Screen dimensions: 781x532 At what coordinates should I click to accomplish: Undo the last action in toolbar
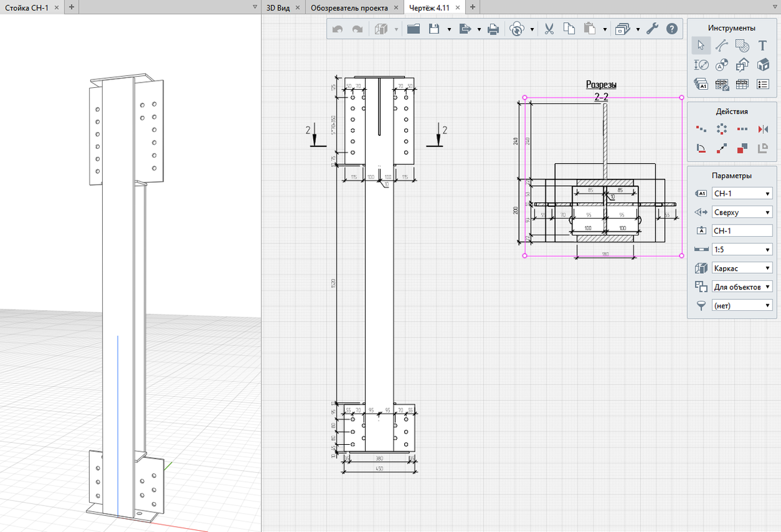(337, 29)
